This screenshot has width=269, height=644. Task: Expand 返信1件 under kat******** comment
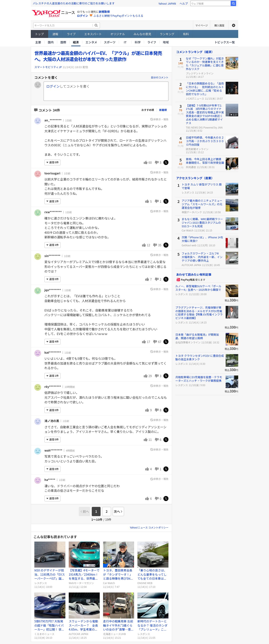click(x=52, y=376)
